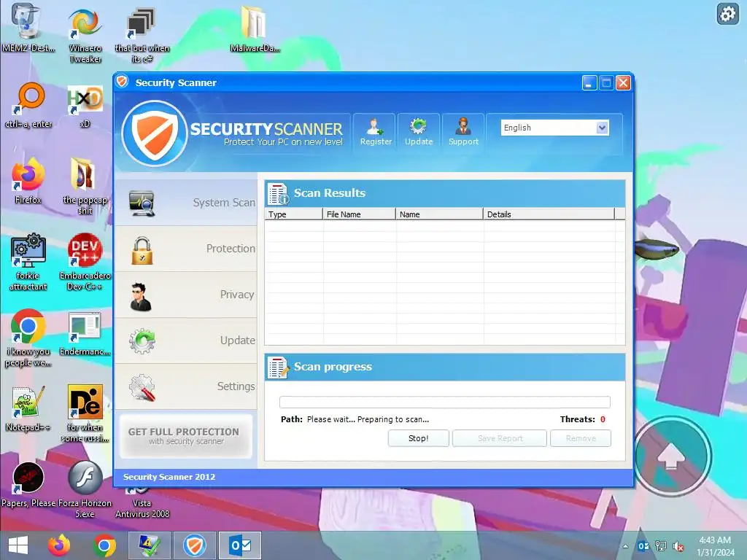Click the Threats count value
The image size is (747, 560).
pos(603,419)
